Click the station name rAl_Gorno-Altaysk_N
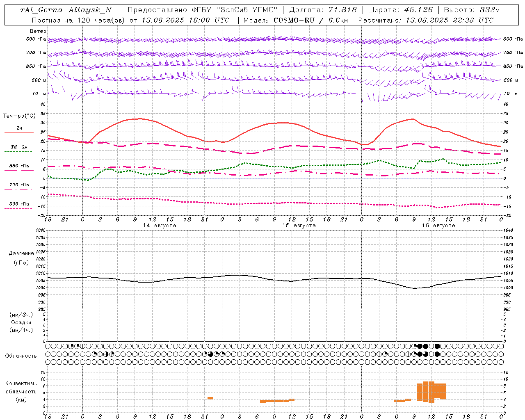525x420 pixels. coord(66,10)
